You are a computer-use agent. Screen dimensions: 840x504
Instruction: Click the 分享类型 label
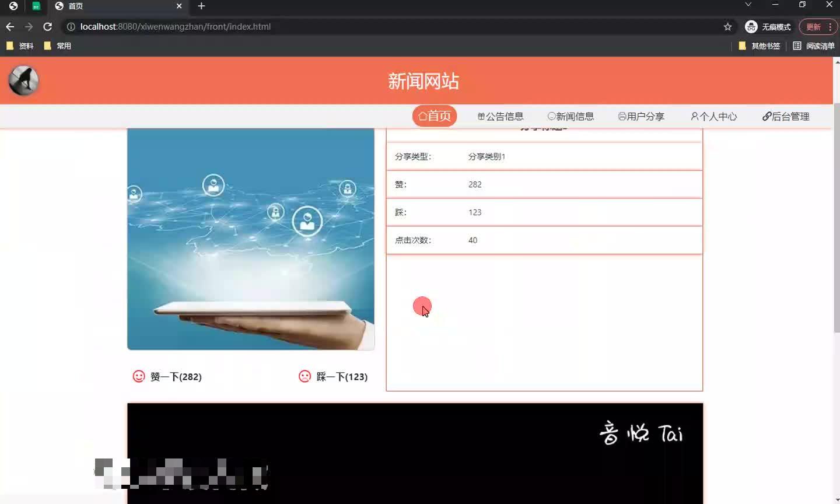tap(413, 156)
